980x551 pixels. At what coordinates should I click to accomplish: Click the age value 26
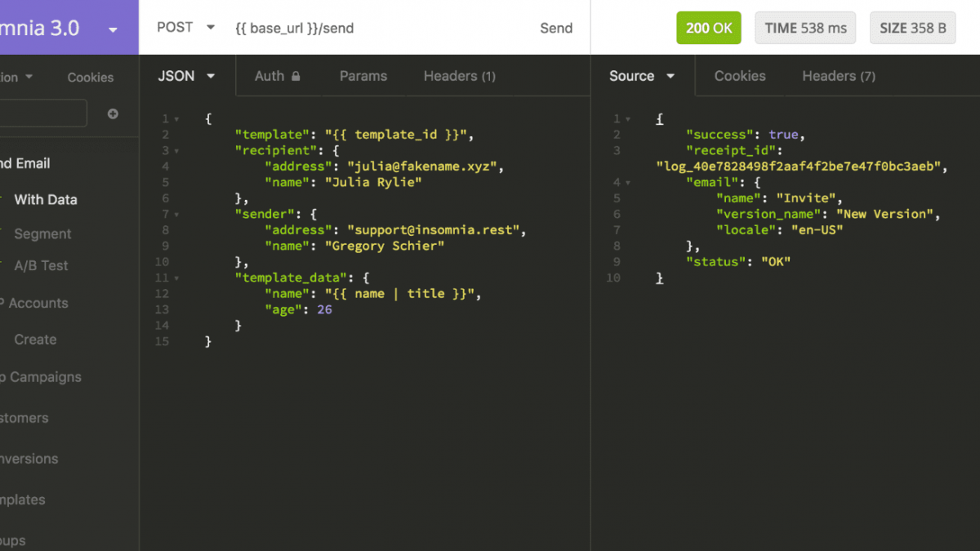(324, 310)
